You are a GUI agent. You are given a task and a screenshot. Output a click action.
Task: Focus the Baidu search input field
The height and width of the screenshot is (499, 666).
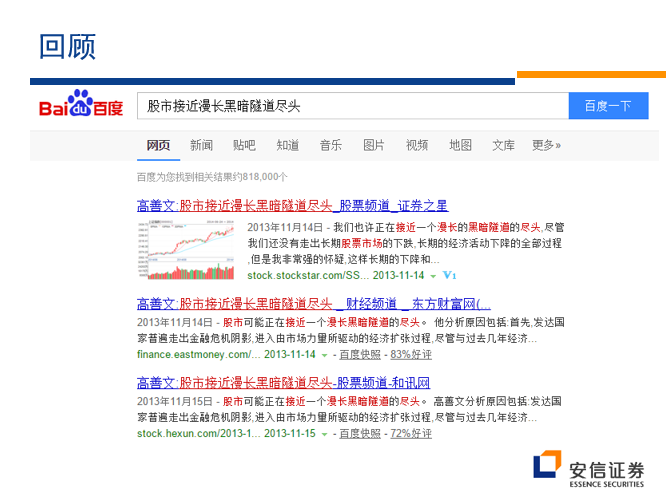pos(353,106)
